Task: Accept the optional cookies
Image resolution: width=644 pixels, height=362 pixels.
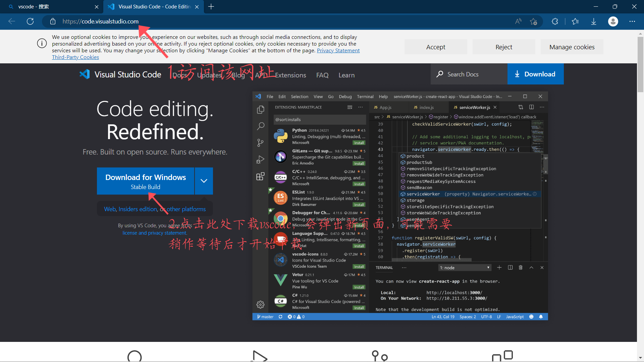Action: point(435,47)
